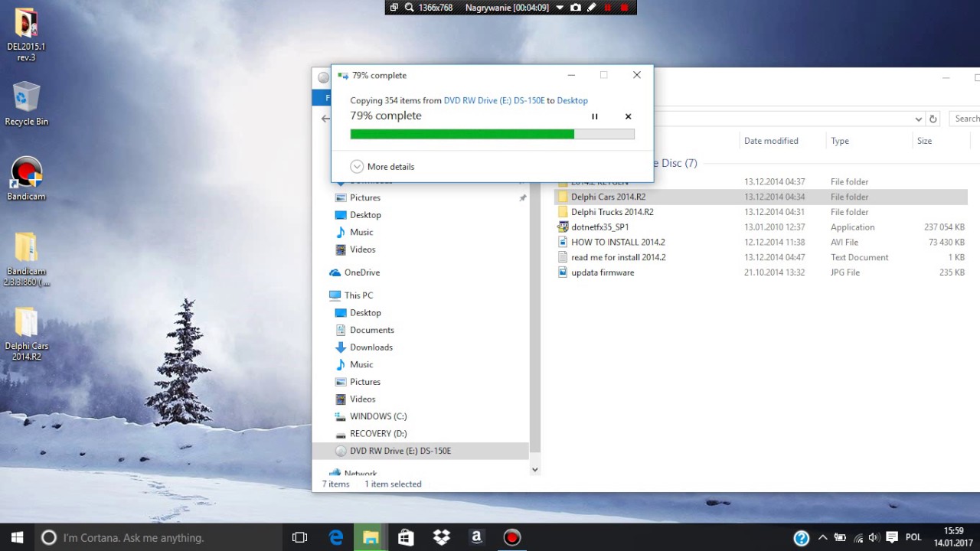Image resolution: width=980 pixels, height=551 pixels.
Task: Open the Bandicam recording dropdown arrow
Action: (x=560, y=7)
